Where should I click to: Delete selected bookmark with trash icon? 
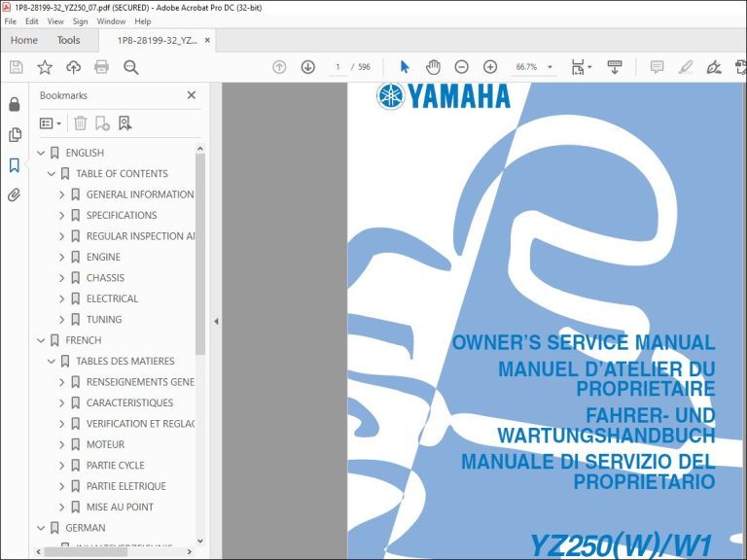pos(80,123)
